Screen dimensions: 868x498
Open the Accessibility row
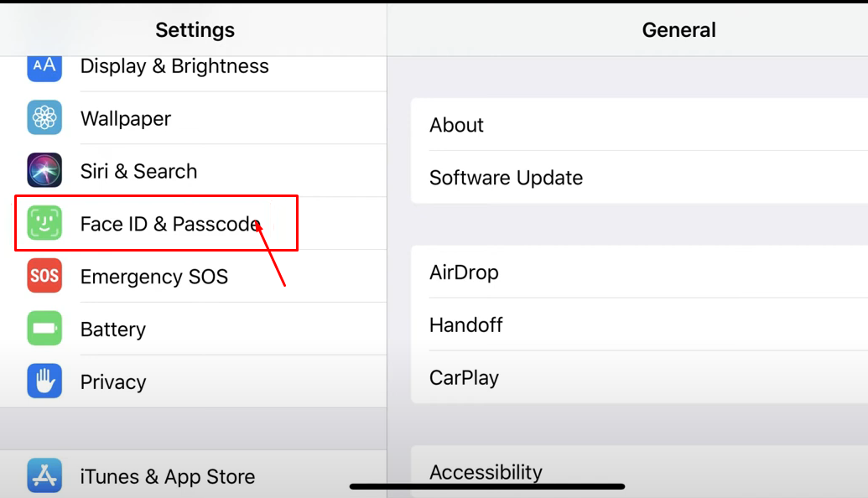pyautogui.click(x=639, y=472)
